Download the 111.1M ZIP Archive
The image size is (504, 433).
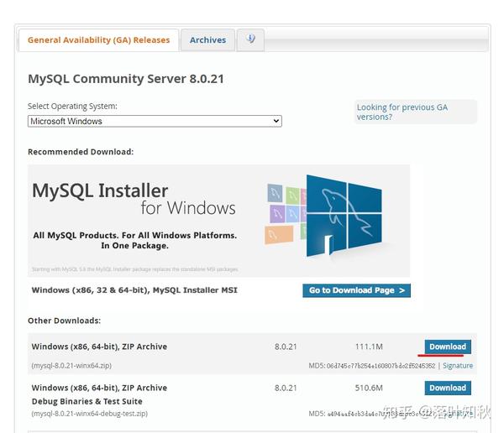coord(448,347)
